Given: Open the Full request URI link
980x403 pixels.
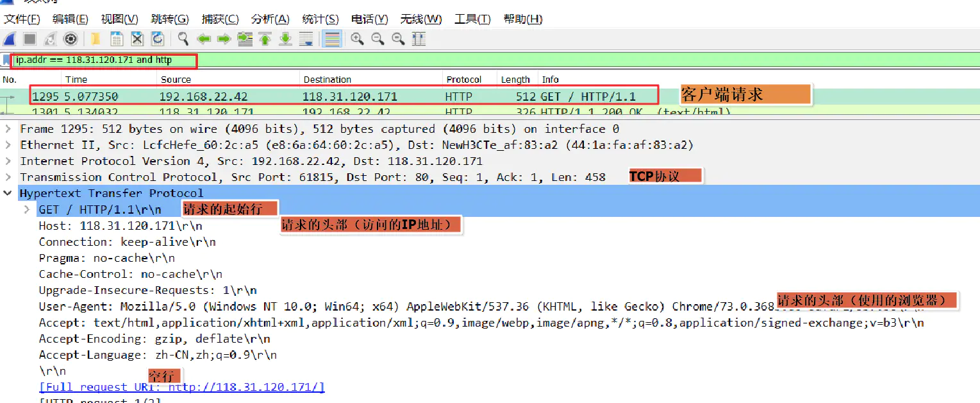Looking at the screenshot, I should click(182, 387).
